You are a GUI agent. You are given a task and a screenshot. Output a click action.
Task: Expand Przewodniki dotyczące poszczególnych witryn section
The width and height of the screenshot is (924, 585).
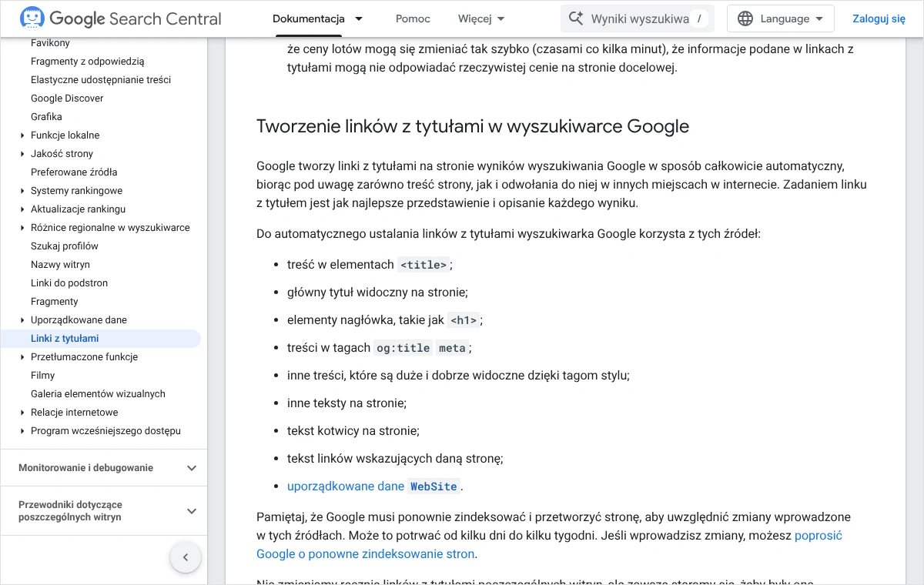104,511
